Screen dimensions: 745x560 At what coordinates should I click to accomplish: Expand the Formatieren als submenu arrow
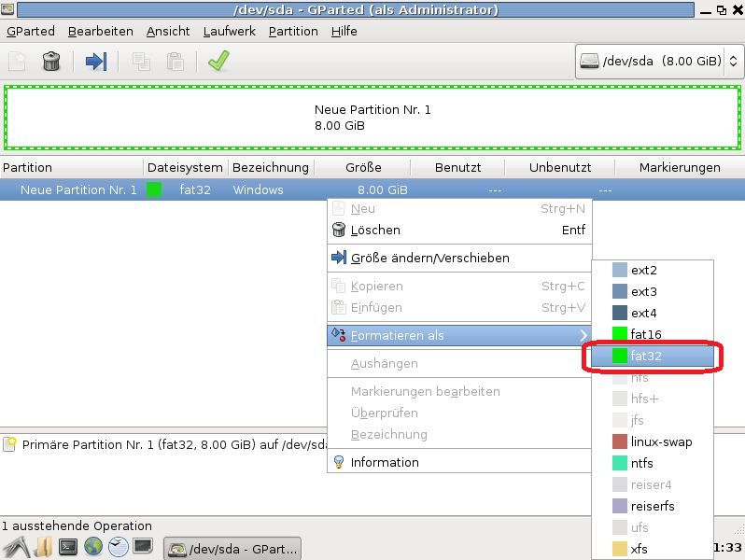(x=583, y=335)
